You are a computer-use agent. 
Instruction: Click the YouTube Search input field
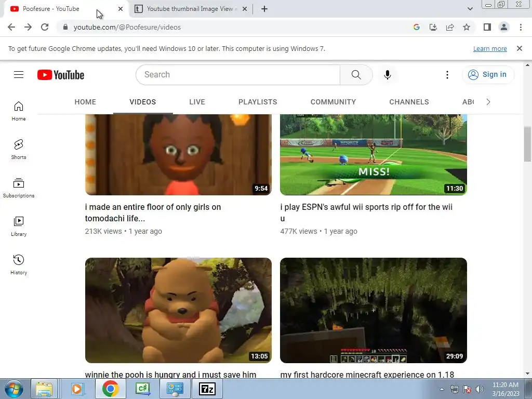238,75
